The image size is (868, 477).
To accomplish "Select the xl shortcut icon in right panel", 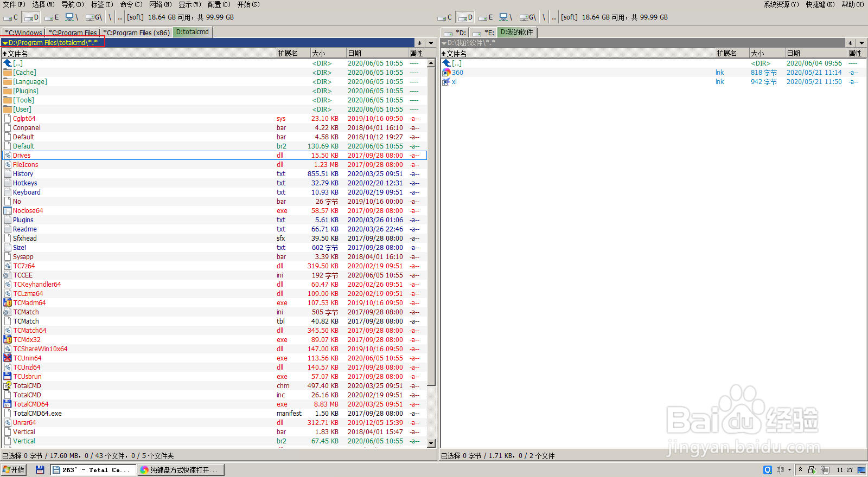I will pos(446,82).
